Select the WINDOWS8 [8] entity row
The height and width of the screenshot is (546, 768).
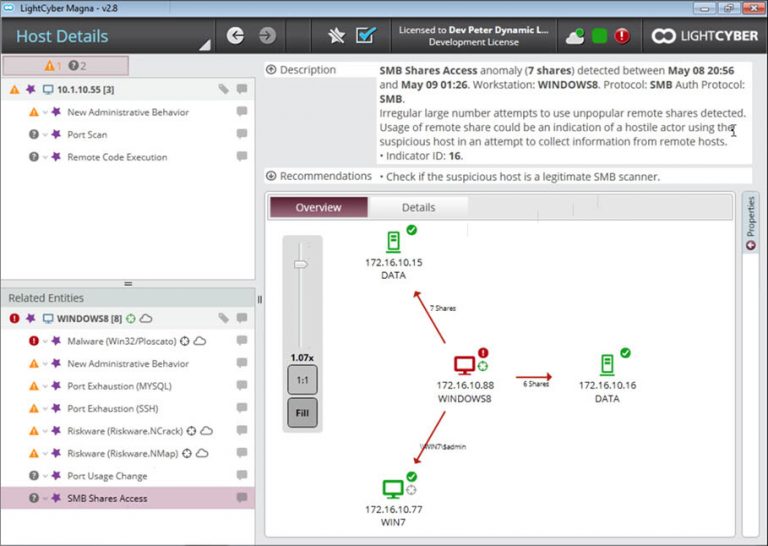tap(128, 318)
